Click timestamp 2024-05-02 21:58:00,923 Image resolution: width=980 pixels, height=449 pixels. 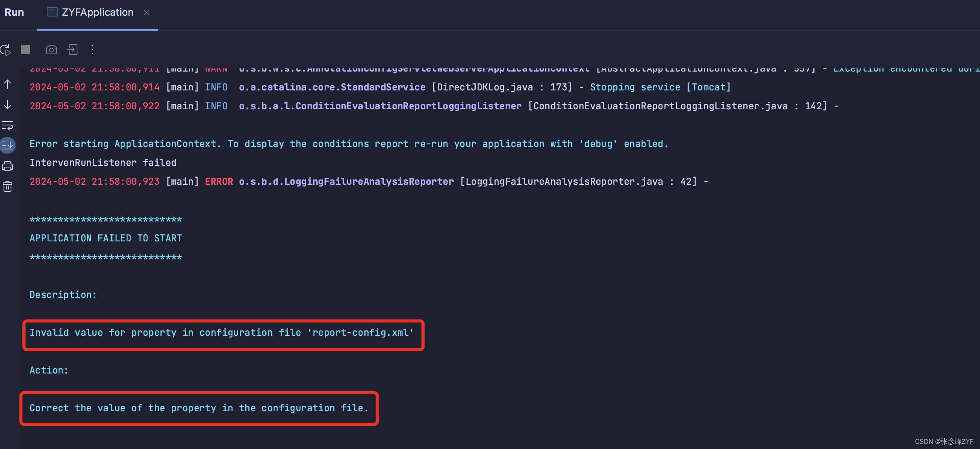[x=94, y=182]
